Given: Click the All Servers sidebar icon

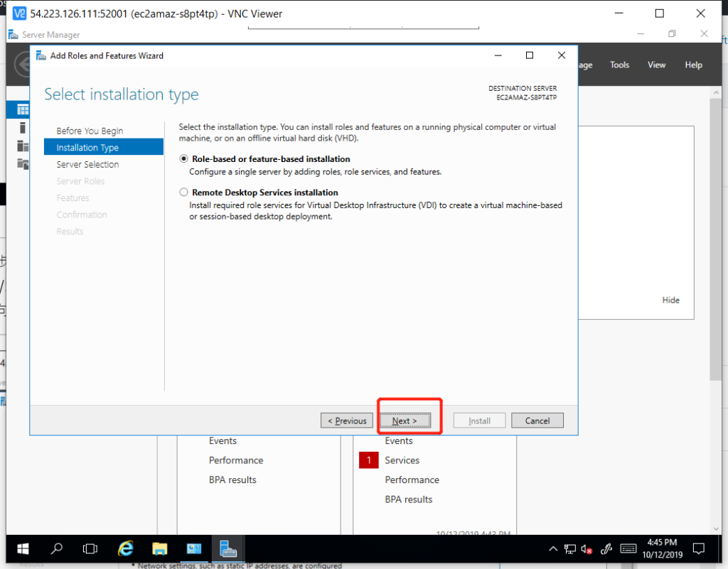Looking at the screenshot, I should click(x=23, y=146).
